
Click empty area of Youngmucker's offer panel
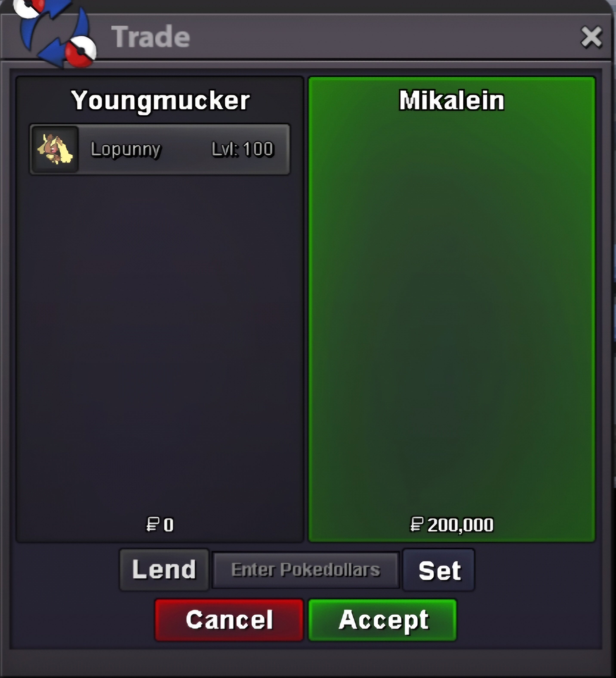(x=160, y=336)
